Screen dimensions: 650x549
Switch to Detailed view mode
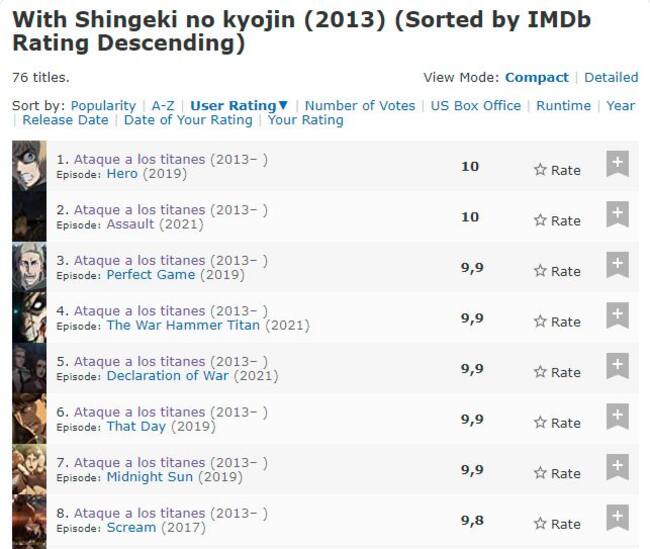(611, 77)
